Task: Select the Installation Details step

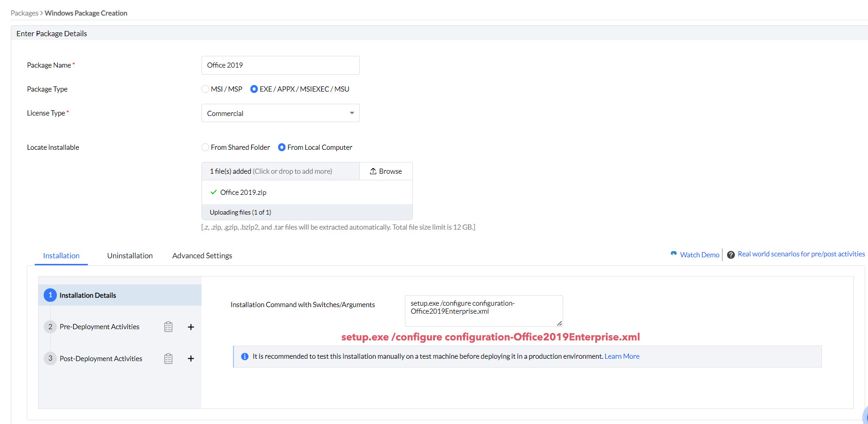Action: tap(120, 295)
